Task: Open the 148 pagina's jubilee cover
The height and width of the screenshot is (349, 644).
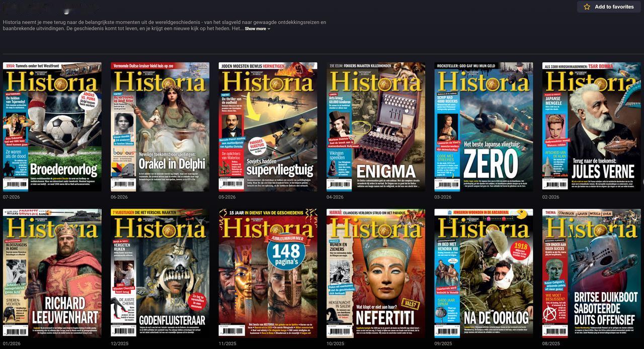Action: click(x=268, y=274)
